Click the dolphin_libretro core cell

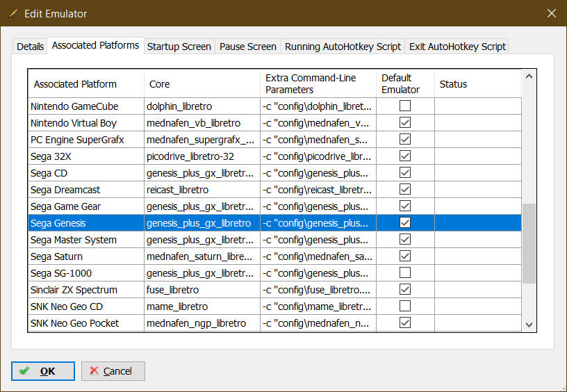click(x=202, y=106)
